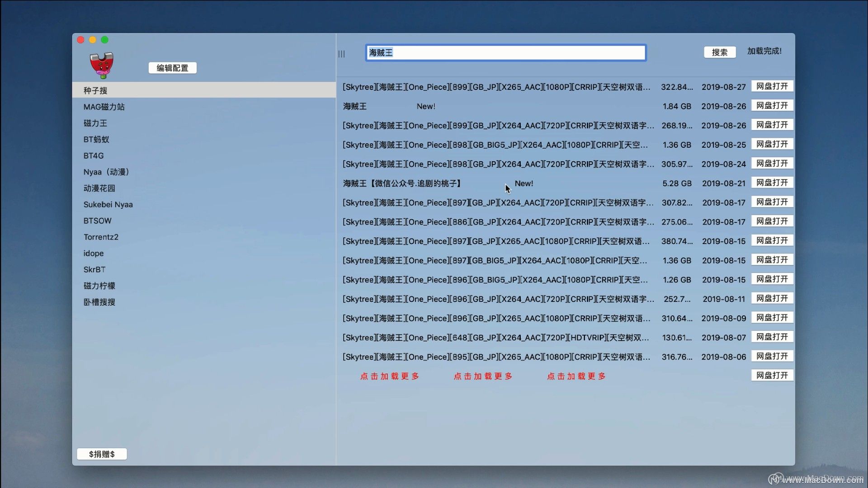Focus the search field containing 海贼王

pyautogui.click(x=506, y=52)
